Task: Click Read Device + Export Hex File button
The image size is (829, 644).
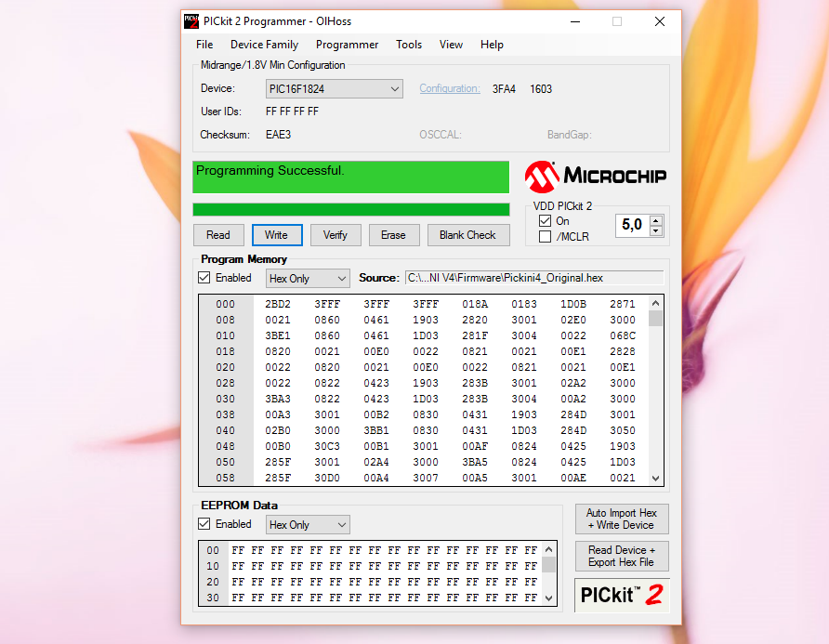Action: tap(622, 557)
